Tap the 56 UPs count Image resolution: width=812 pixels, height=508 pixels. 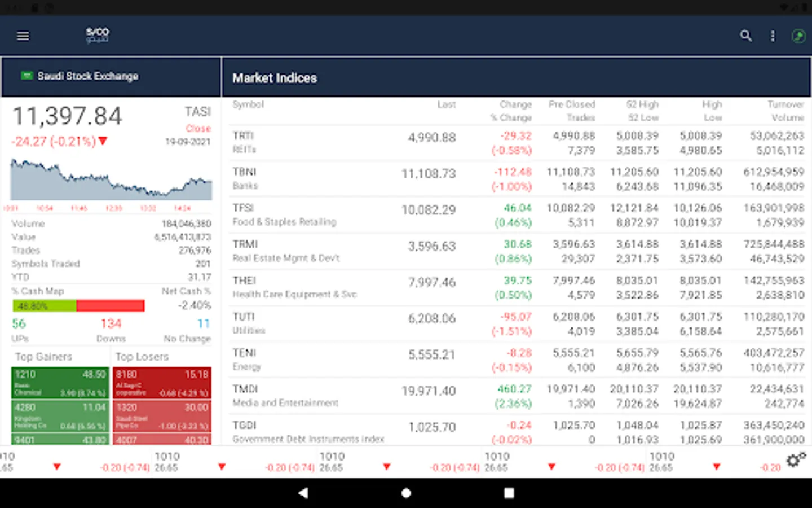tap(19, 323)
